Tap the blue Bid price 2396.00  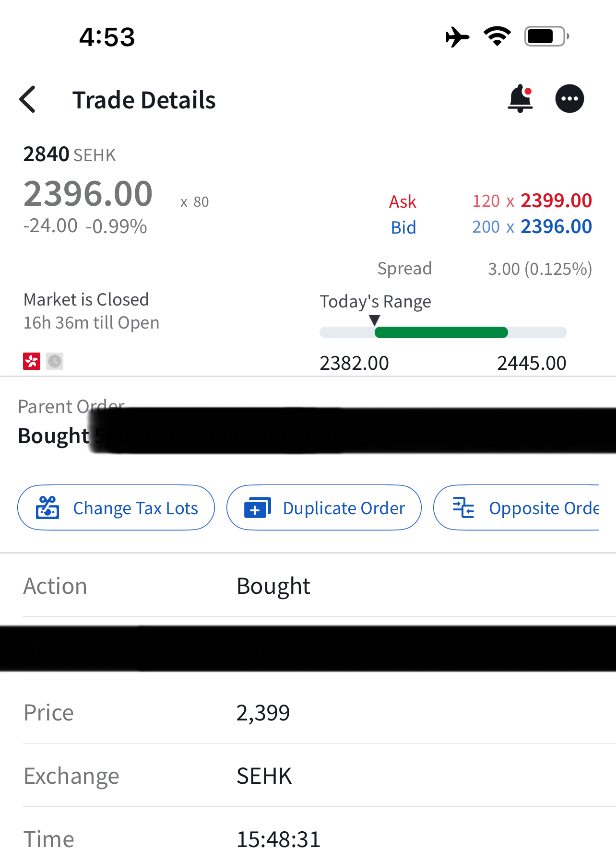(x=556, y=226)
